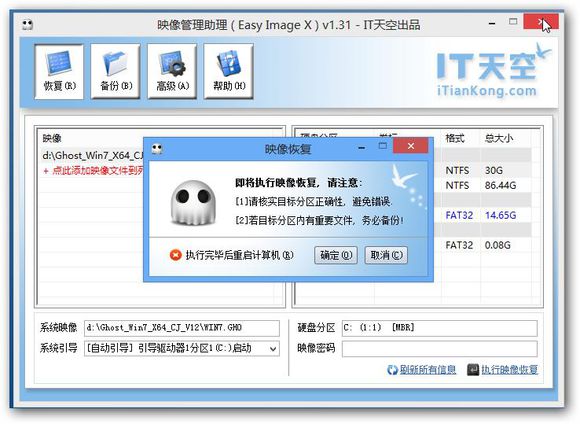Open the 恢复(R) restore toolbar button
Image resolution: width=580 pixels, height=424 pixels.
pos(59,72)
